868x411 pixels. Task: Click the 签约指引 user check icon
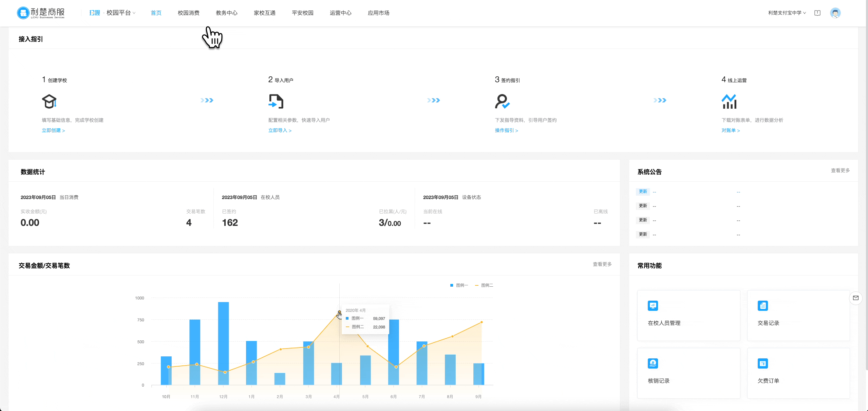point(502,101)
